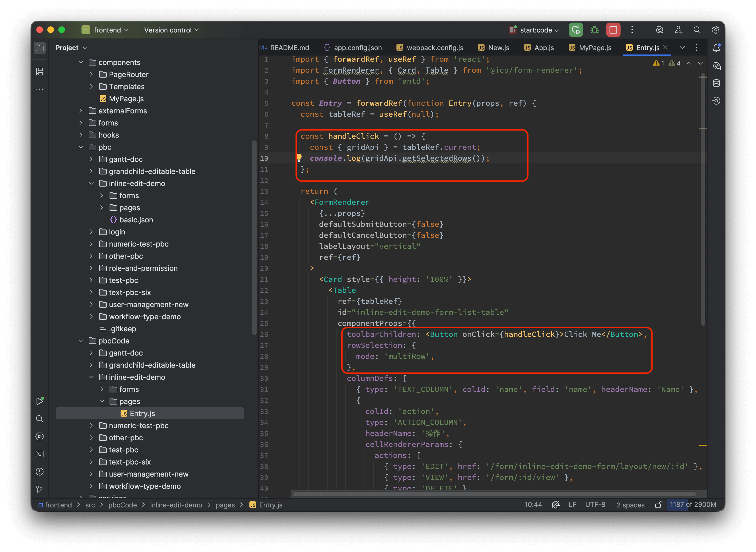This screenshot has height=552, width=756.
Task: Switch to the App.js tab
Action: [539, 47]
